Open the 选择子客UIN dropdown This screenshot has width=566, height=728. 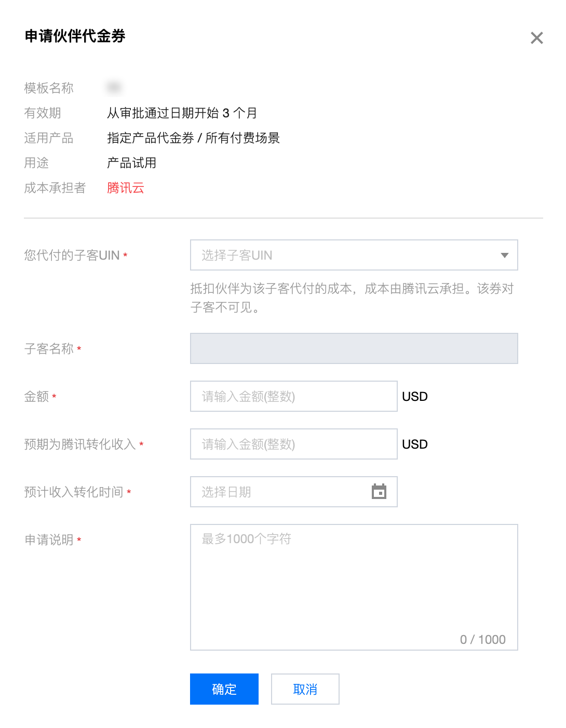tap(343, 255)
